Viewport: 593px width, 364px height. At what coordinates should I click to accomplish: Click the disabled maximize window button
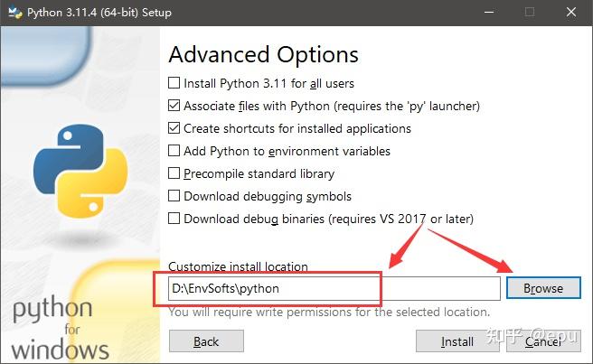point(529,13)
